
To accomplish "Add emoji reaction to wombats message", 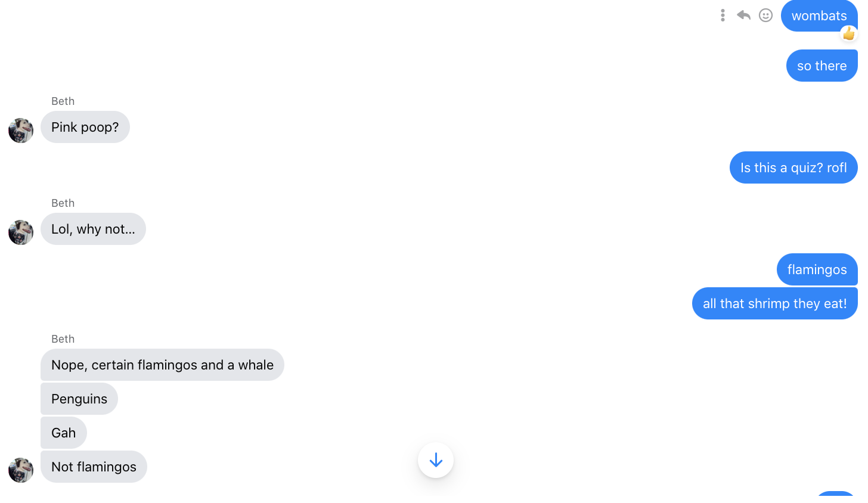I will coord(766,15).
